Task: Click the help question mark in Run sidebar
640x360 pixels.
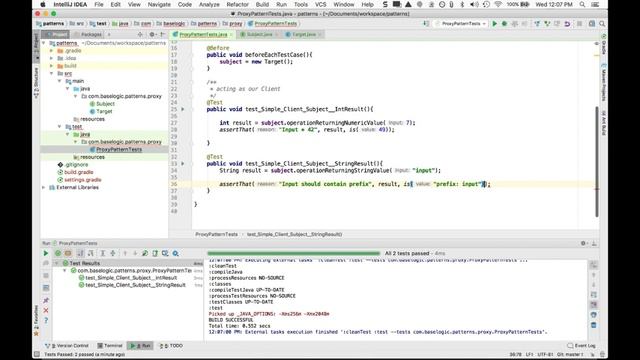Action: coord(46,320)
